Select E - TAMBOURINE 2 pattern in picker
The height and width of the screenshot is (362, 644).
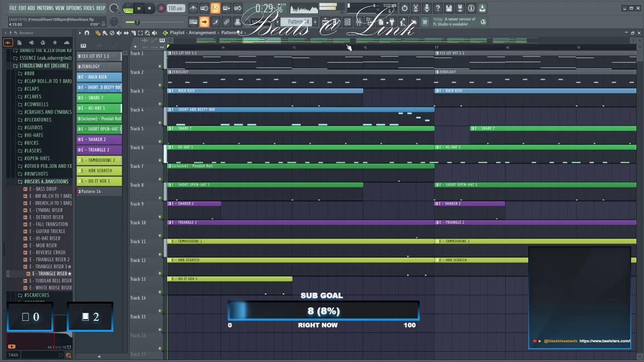(x=99, y=160)
